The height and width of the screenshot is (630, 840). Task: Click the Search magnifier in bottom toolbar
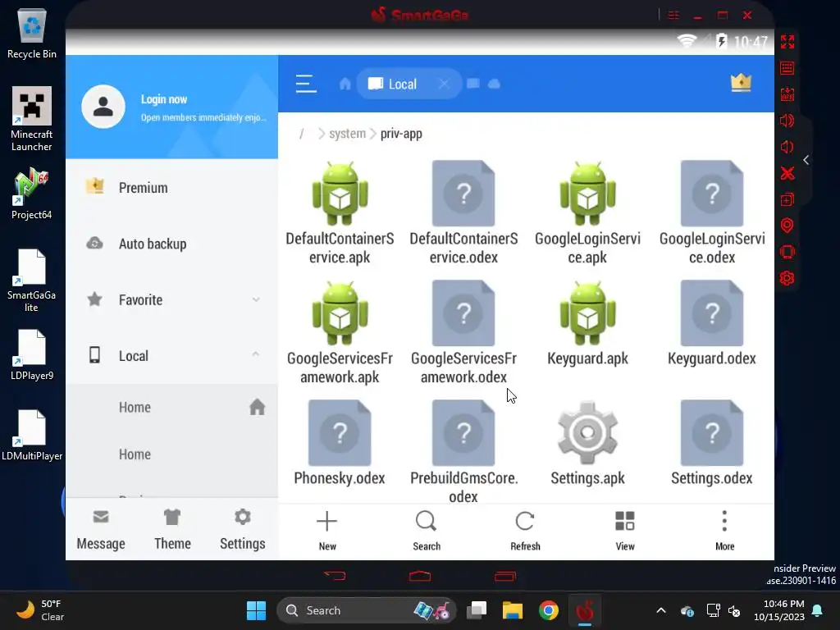coord(427,531)
